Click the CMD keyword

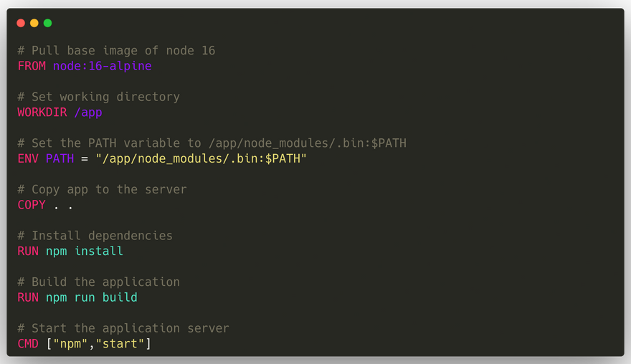click(x=28, y=344)
